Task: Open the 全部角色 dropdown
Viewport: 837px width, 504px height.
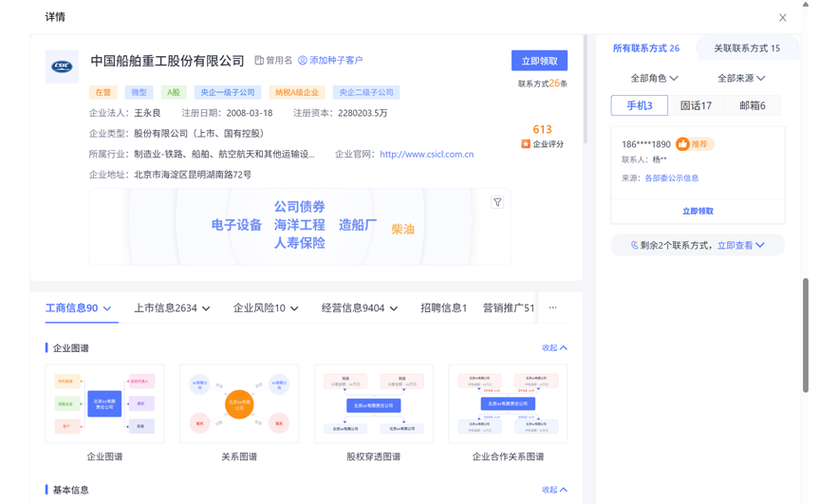Action: coord(655,79)
